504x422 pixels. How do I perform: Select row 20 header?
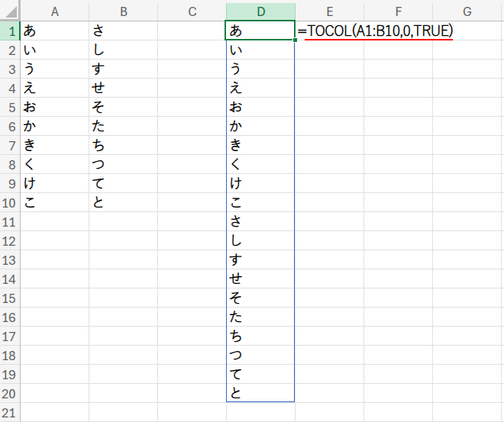tap(10, 393)
